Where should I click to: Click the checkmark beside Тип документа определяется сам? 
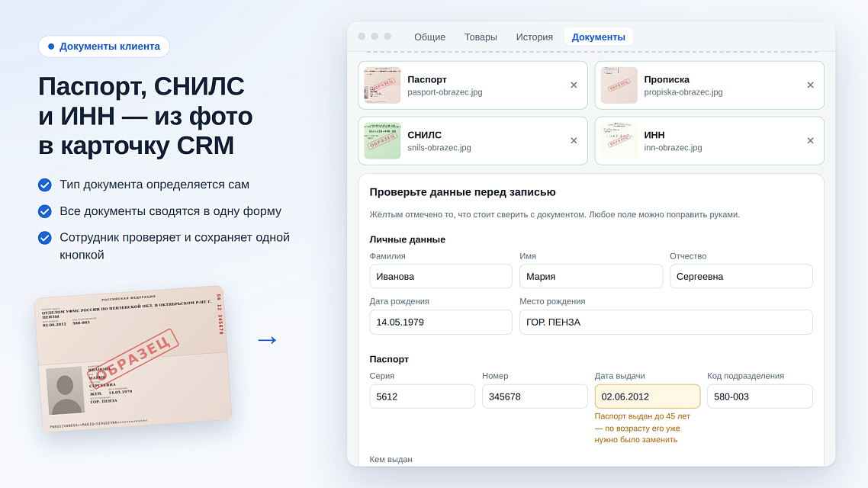(45, 185)
